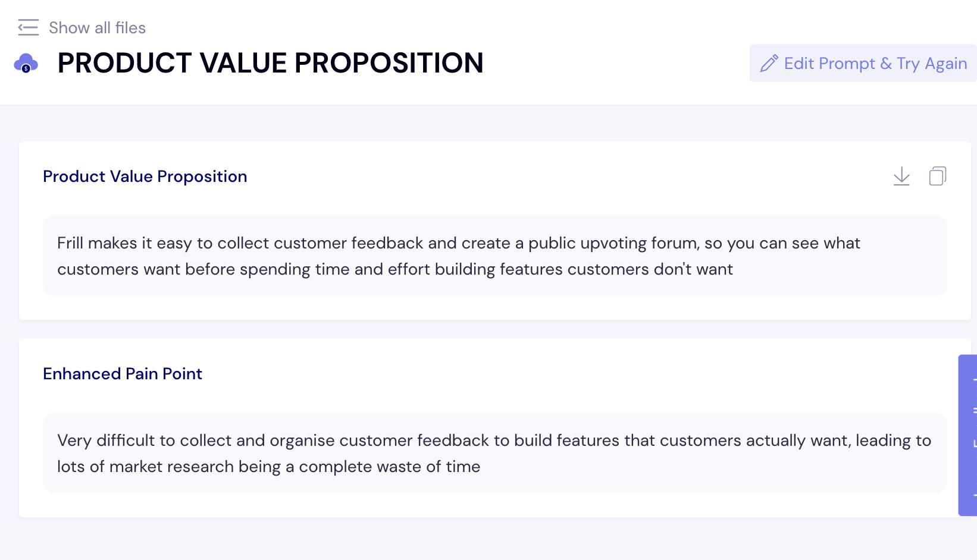Select the PRODUCT VALUE PROPOSITION page title
977x560 pixels.
pos(270,63)
